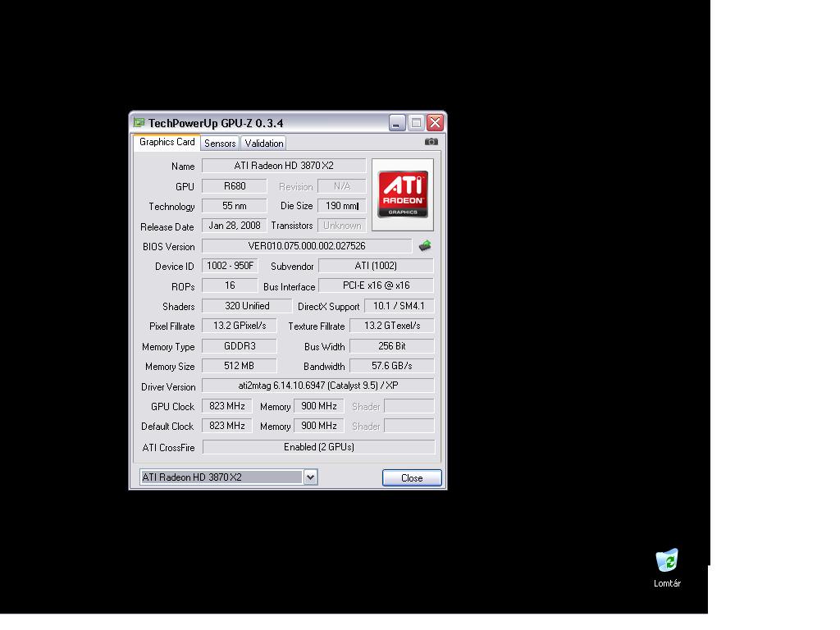Screen dimensions: 840x630
Task: Click Default Clock row Memory 900 MHz
Action: coord(319,426)
